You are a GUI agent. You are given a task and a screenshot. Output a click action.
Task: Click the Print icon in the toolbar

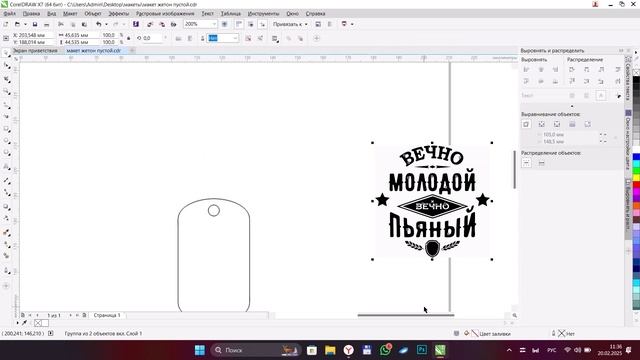click(x=47, y=24)
